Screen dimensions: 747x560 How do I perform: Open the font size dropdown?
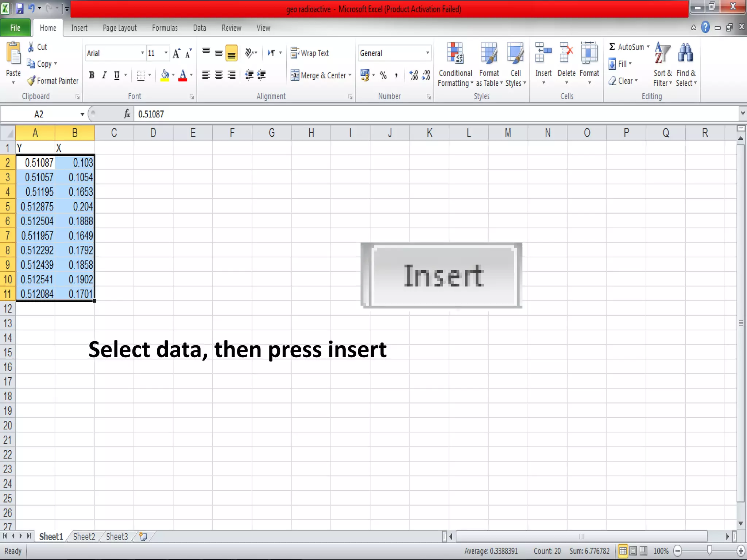pos(166,53)
